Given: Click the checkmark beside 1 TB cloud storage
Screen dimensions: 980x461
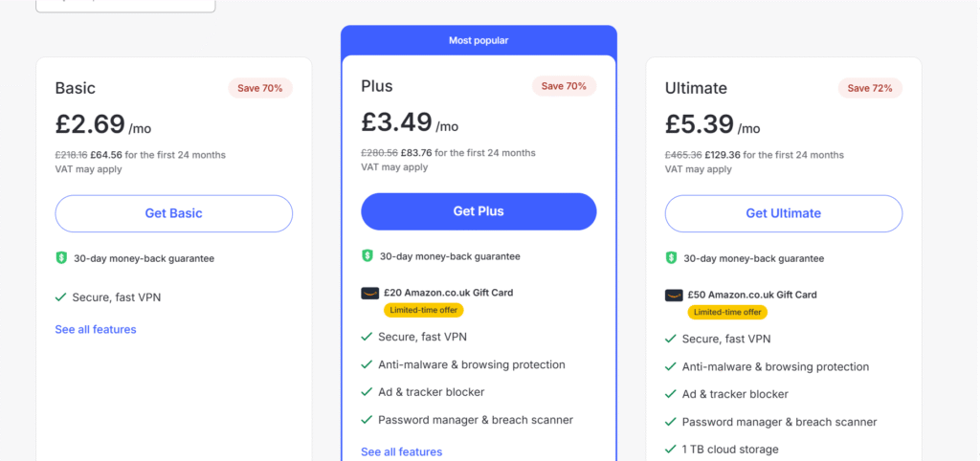Looking at the screenshot, I should tap(670, 450).
